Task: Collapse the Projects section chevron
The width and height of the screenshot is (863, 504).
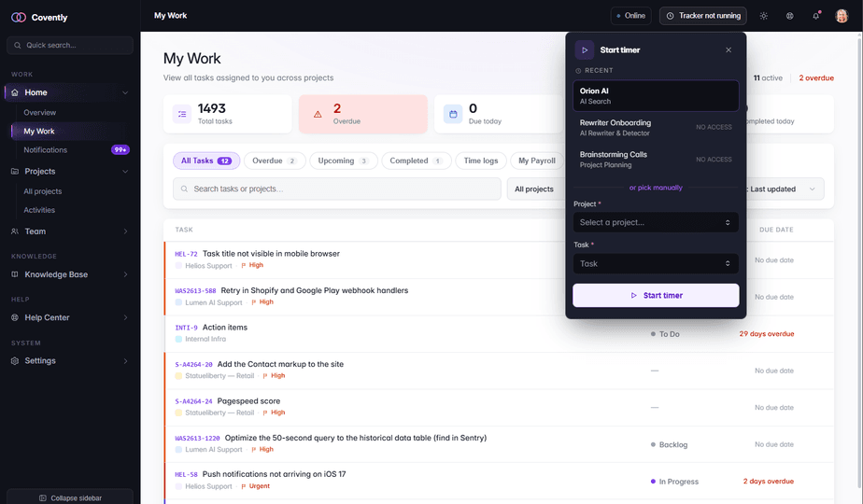Action: click(x=125, y=171)
